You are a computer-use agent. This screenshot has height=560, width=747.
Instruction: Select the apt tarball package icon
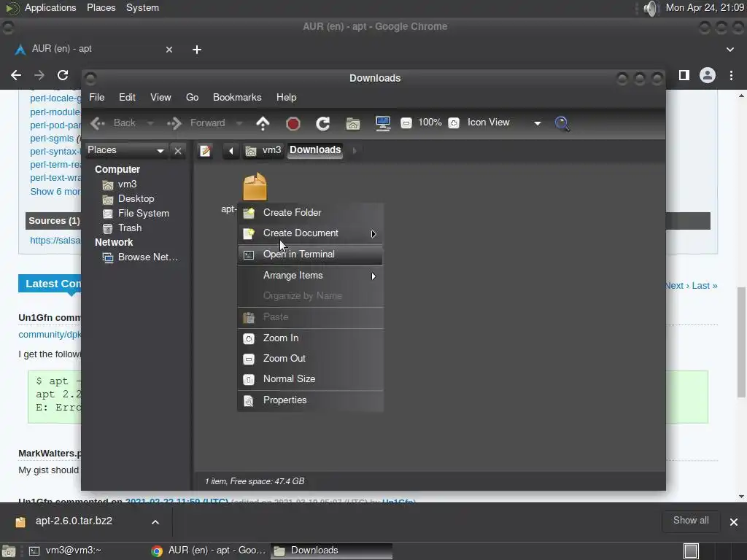pos(255,186)
